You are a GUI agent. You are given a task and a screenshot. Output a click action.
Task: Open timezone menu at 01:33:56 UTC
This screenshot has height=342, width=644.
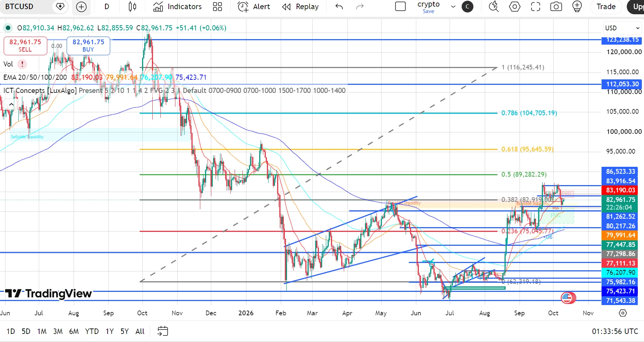pyautogui.click(x=615, y=331)
